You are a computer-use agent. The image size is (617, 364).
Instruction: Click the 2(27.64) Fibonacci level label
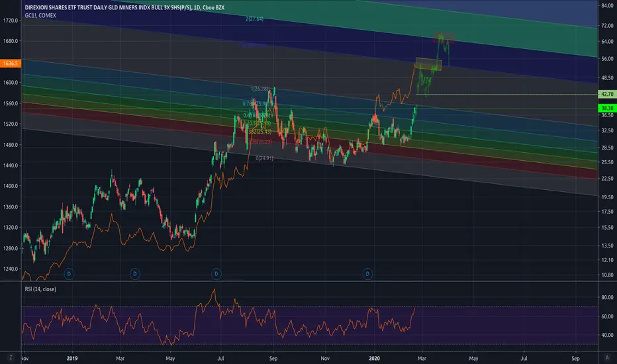(x=255, y=19)
